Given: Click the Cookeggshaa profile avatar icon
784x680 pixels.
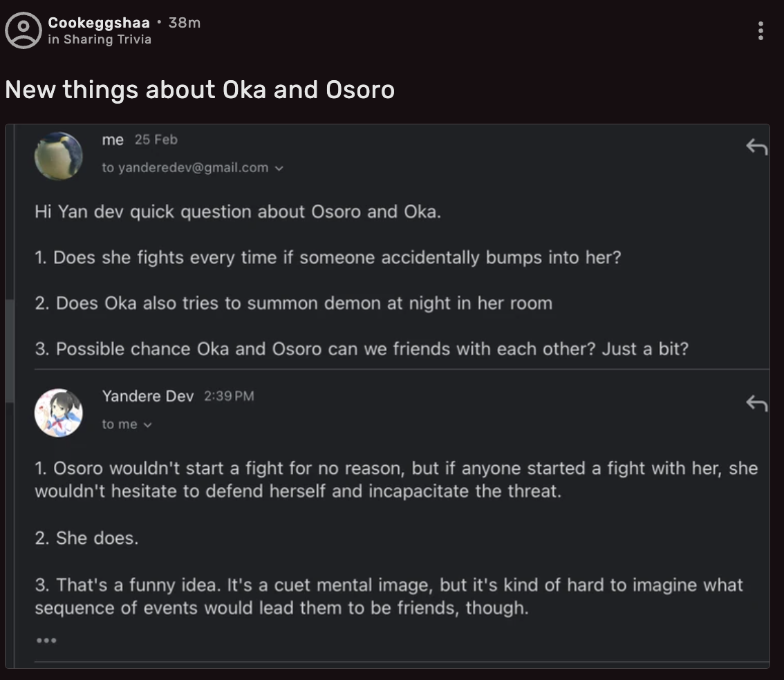Looking at the screenshot, I should tap(24, 30).
